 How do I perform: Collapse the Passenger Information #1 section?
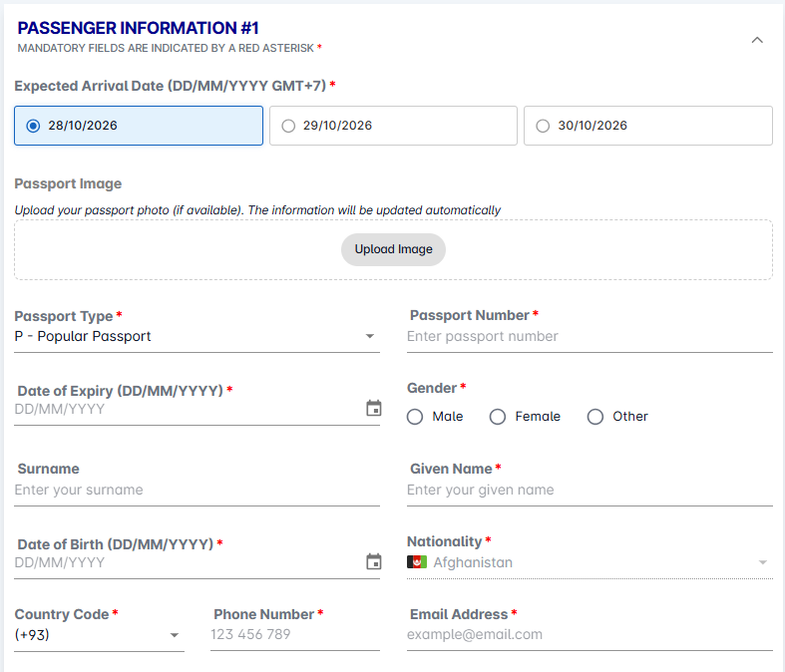[757, 40]
